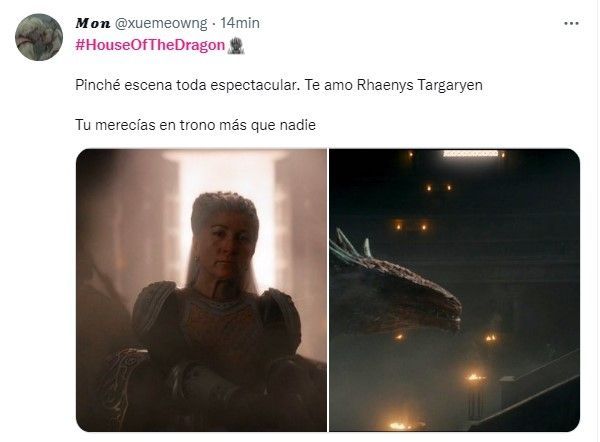
Task: Click the line 'Tu merecías en trono'
Action: point(195,125)
